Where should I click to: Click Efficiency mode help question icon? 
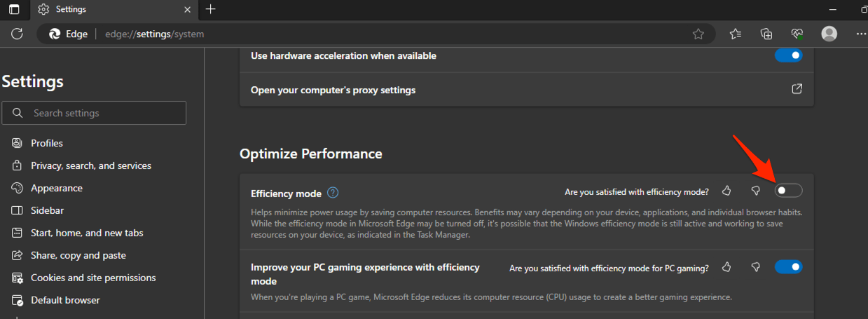pyautogui.click(x=333, y=193)
